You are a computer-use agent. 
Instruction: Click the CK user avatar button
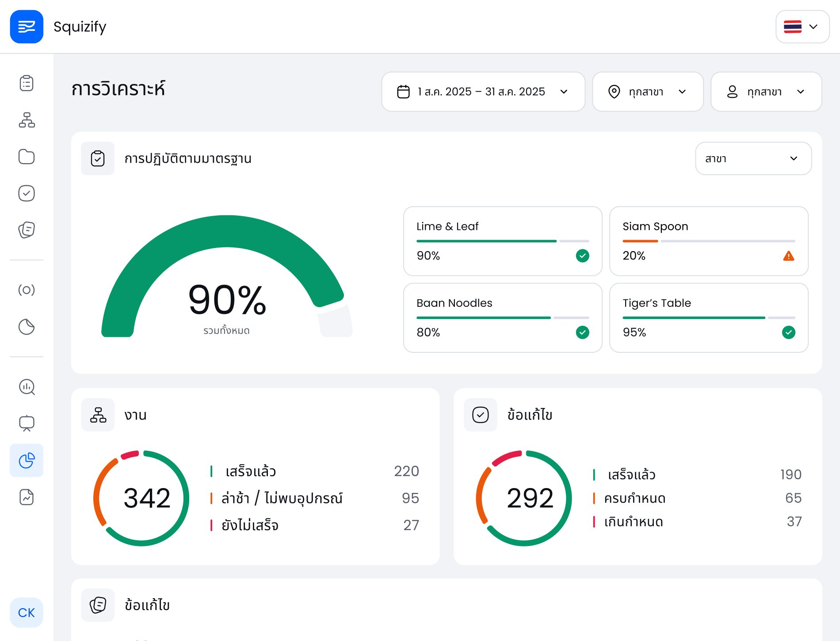tap(27, 613)
